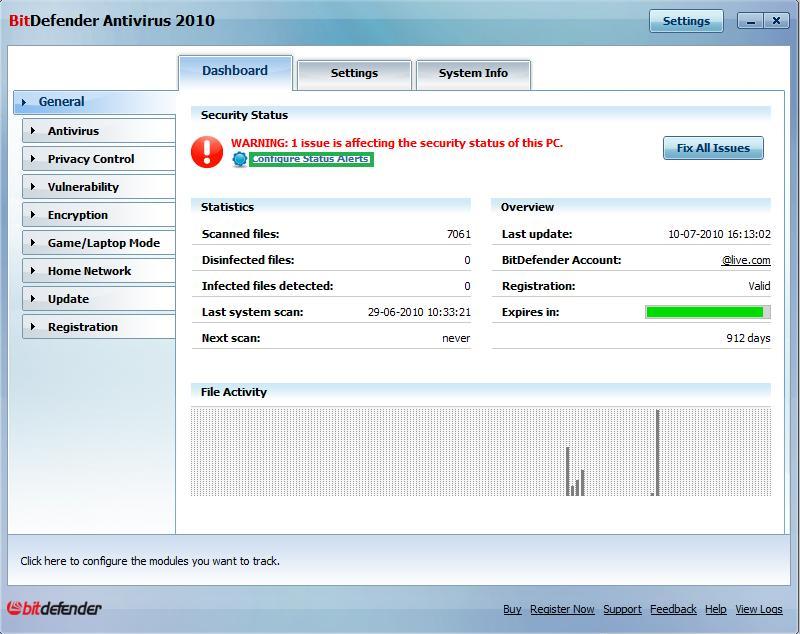Click the Next scan value never
This screenshot has height=634, width=800.
(456, 338)
